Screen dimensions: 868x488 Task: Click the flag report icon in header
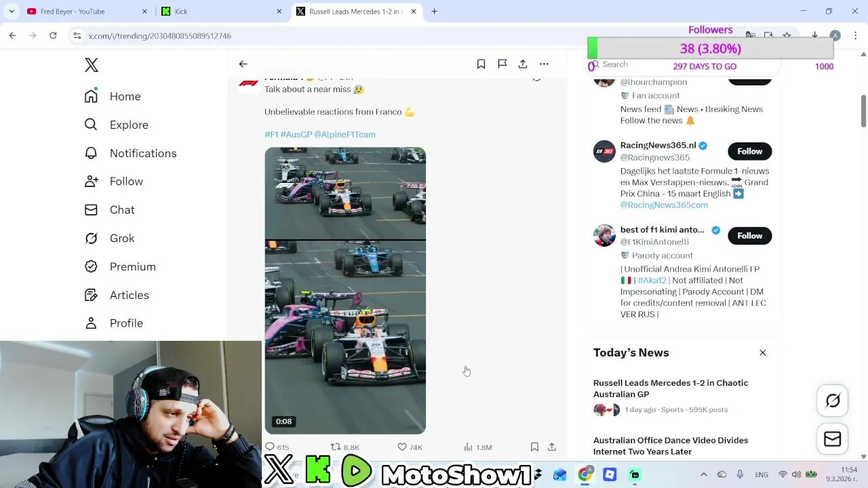pos(502,64)
